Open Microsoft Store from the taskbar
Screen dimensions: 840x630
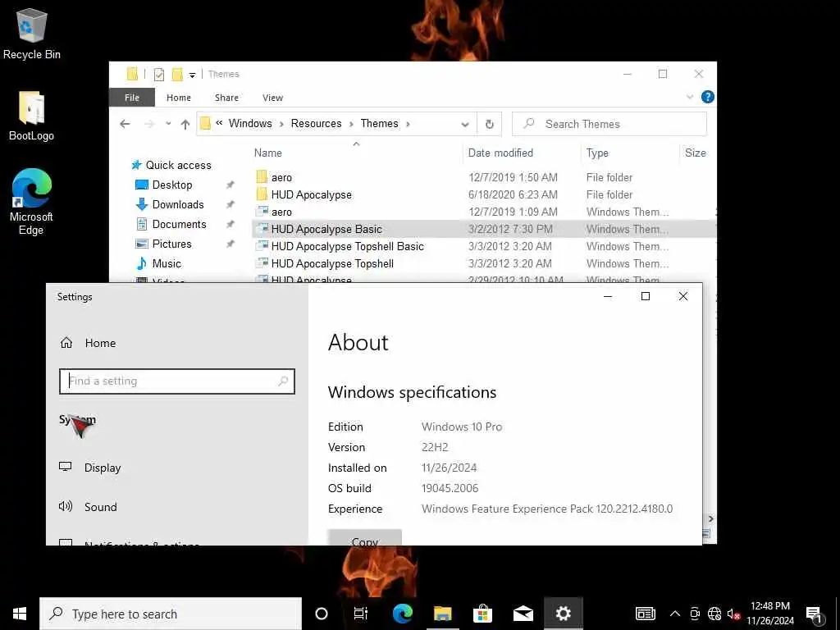(482, 614)
